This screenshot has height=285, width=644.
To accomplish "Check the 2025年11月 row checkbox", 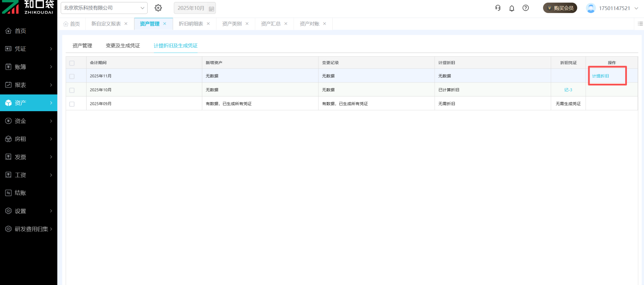I will (72, 76).
